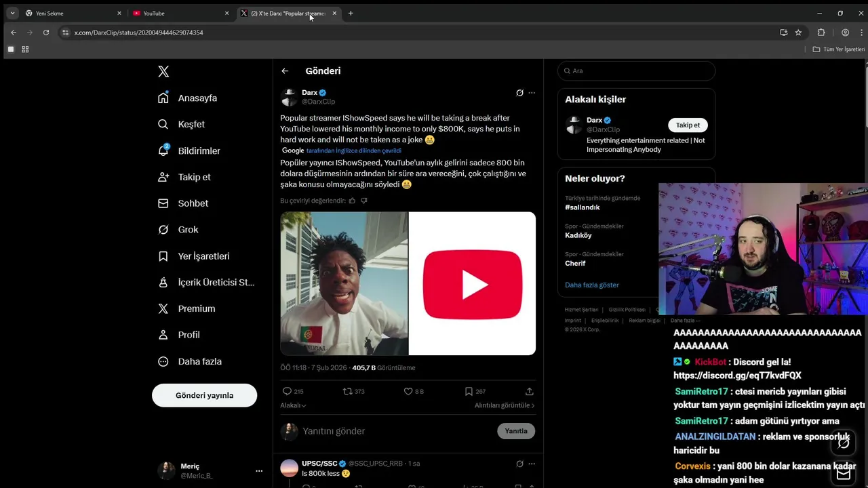
Task: Go back with Gönderi arrow
Action: tap(285, 70)
